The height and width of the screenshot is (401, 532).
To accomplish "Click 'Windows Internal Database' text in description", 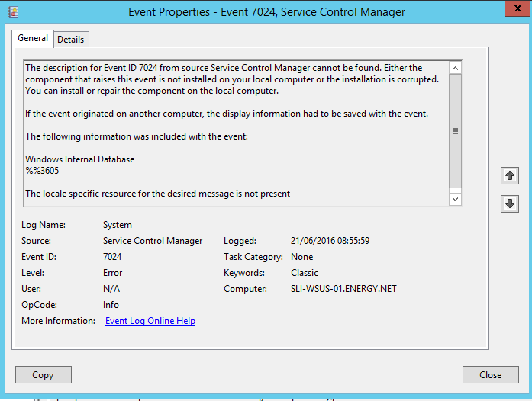I will 79,159.
